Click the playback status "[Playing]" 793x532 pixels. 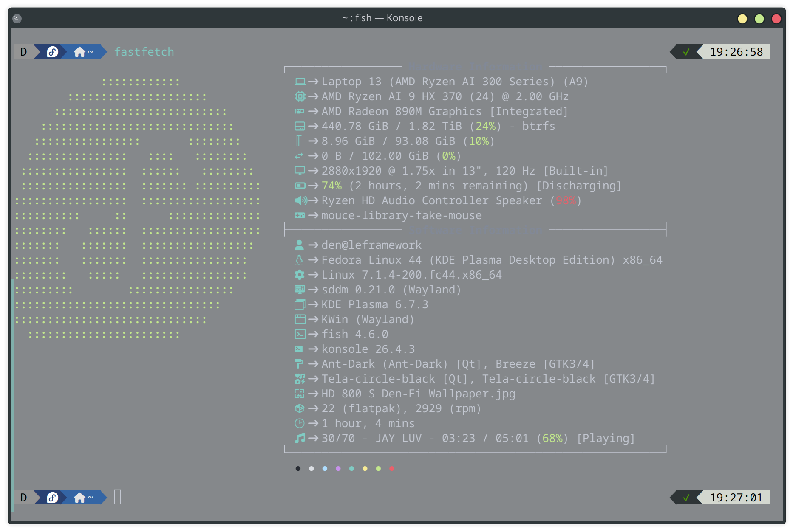point(606,438)
